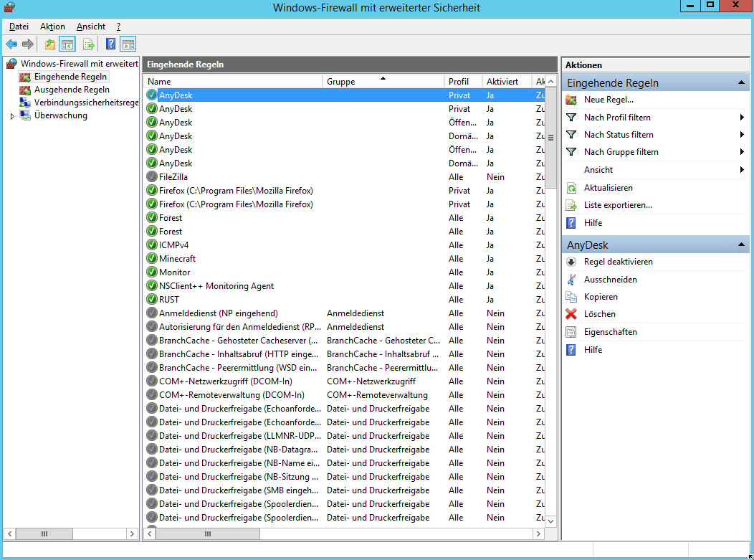
Task: Click the blue Help question mark toolbar icon
Action: (111, 44)
